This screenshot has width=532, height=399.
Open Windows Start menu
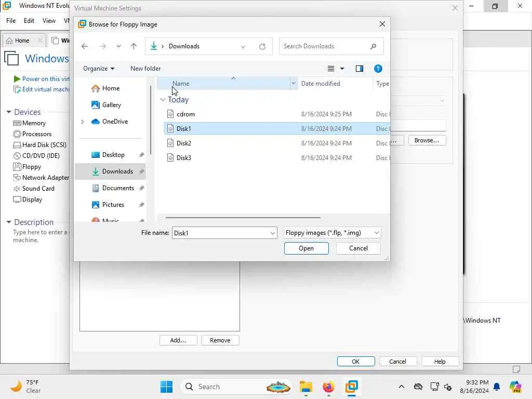point(166,387)
